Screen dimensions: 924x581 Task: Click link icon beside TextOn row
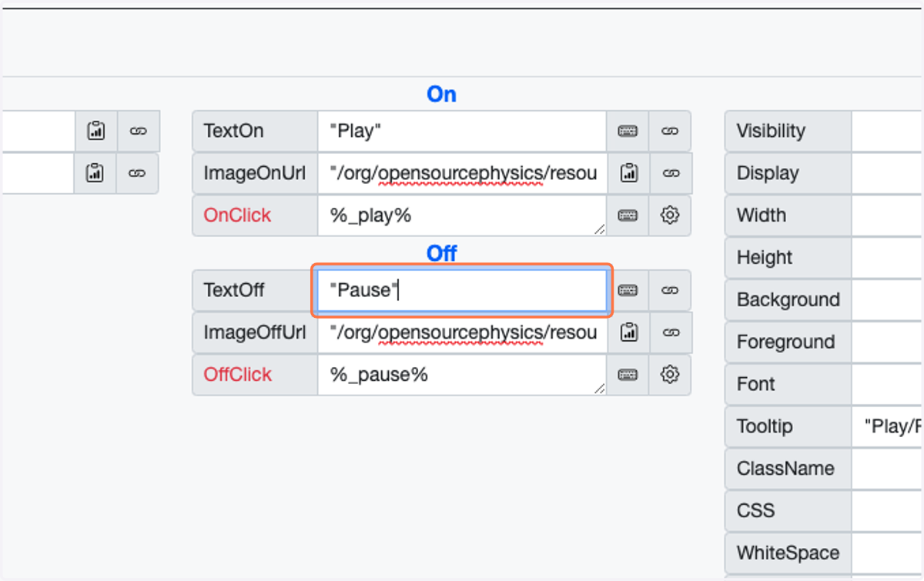(670, 131)
